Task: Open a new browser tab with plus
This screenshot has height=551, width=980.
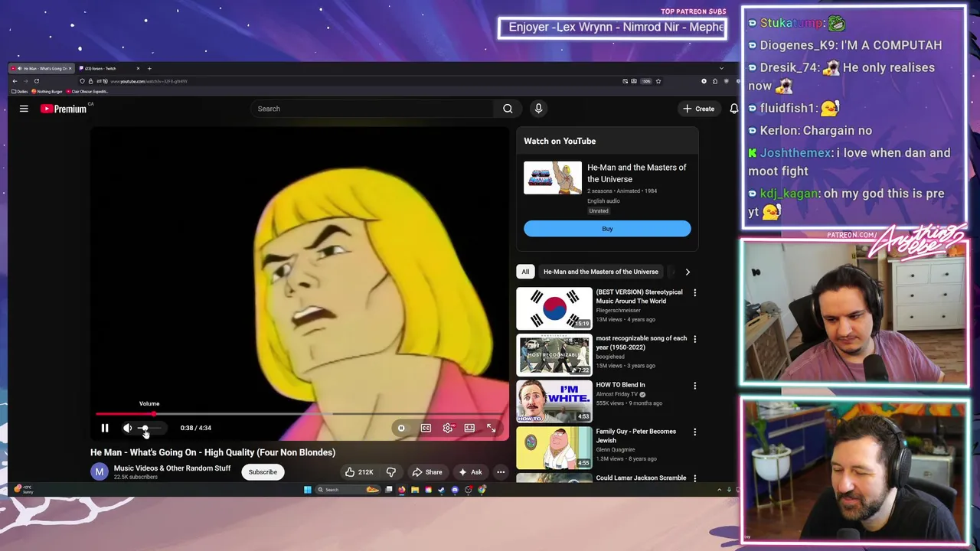Action: (149, 68)
